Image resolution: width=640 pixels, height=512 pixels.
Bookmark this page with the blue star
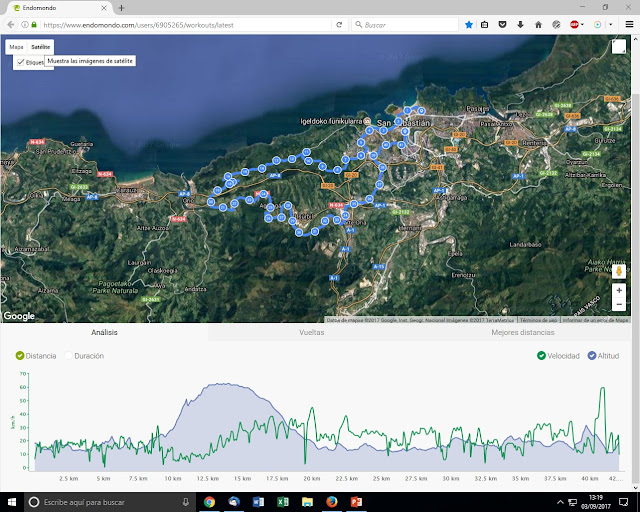coord(469,25)
